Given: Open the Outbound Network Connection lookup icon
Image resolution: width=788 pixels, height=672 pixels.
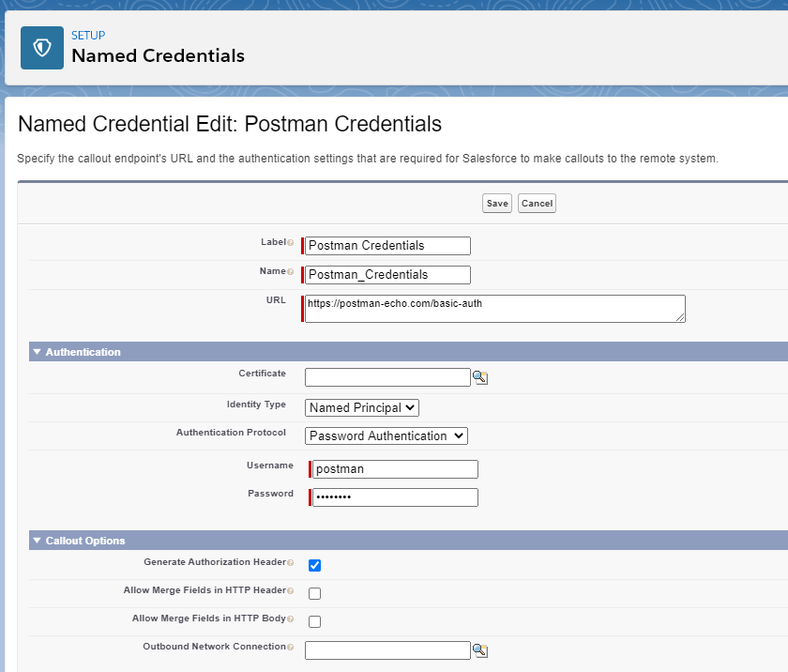Looking at the screenshot, I should [479, 649].
